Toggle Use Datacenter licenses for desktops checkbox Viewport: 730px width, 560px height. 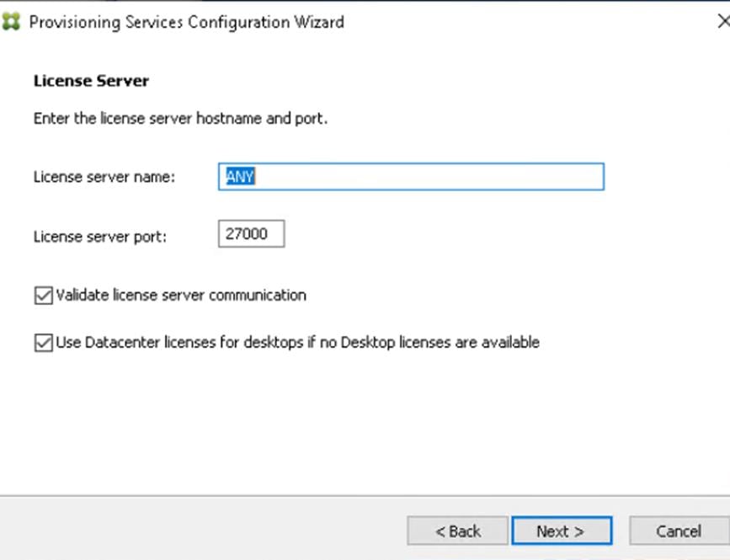(43, 343)
